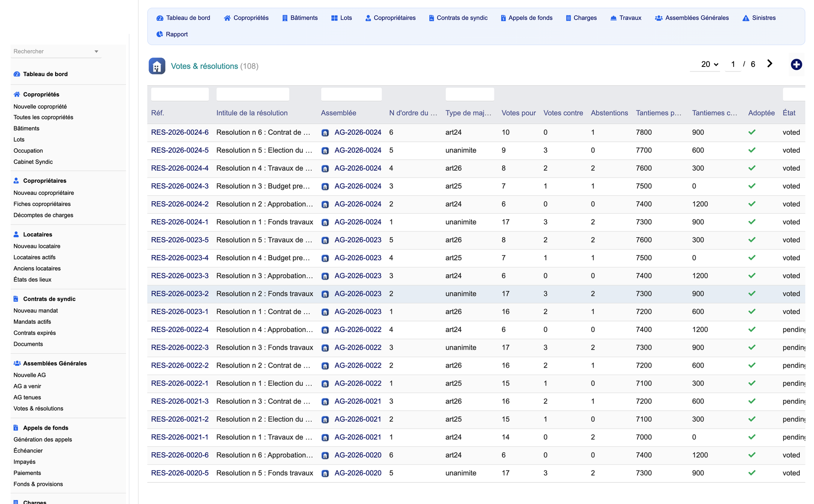Click the Réf. filter input field
The width and height of the screenshot is (814, 504).
180,94
